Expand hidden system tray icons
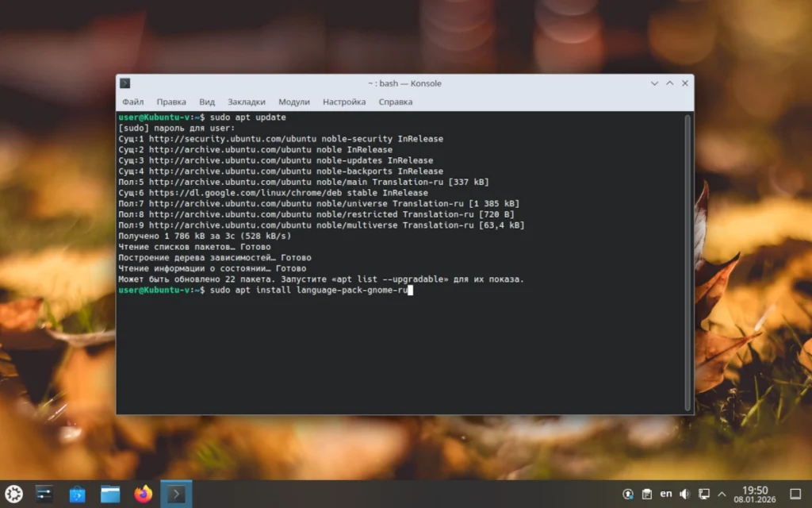This screenshot has height=508, width=812. [x=722, y=494]
